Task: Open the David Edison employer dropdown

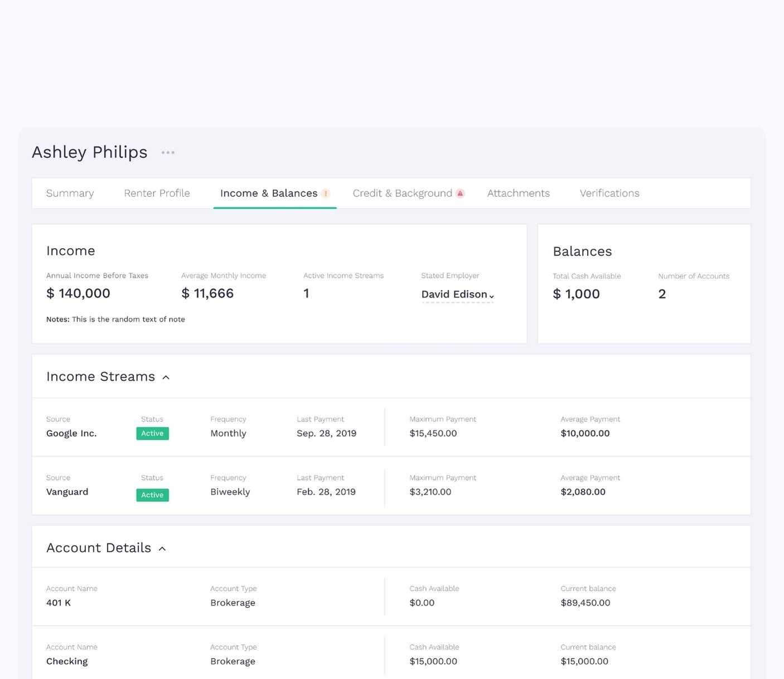Action: [457, 294]
